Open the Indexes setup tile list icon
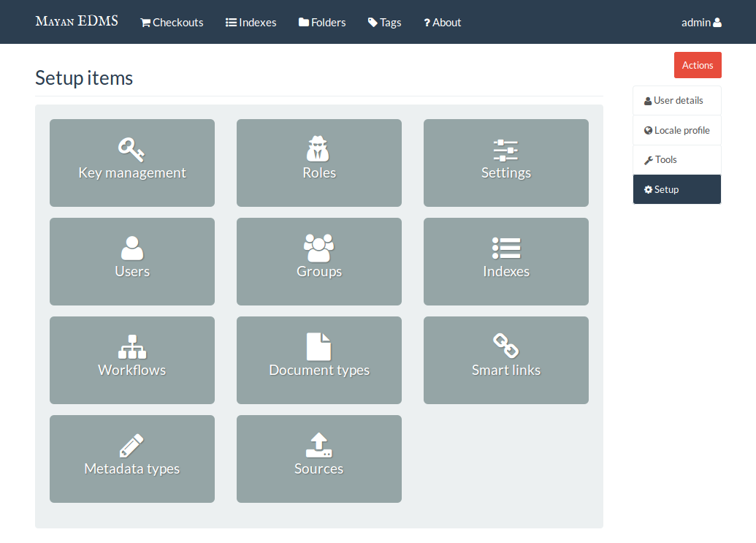This screenshot has height=543, width=756. coord(505,248)
